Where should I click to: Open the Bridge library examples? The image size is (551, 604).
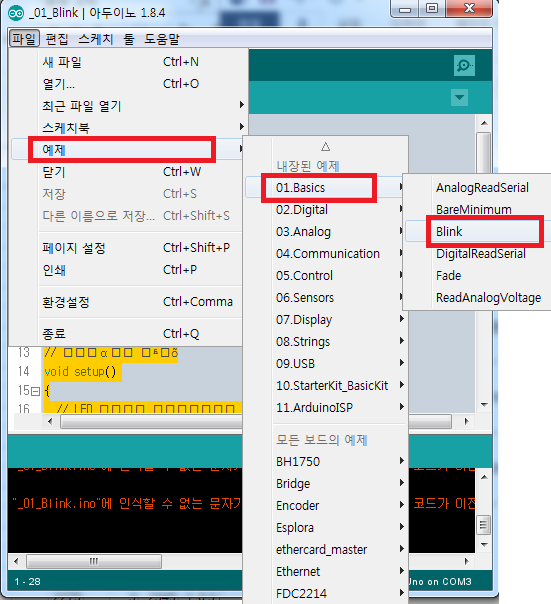click(326, 483)
